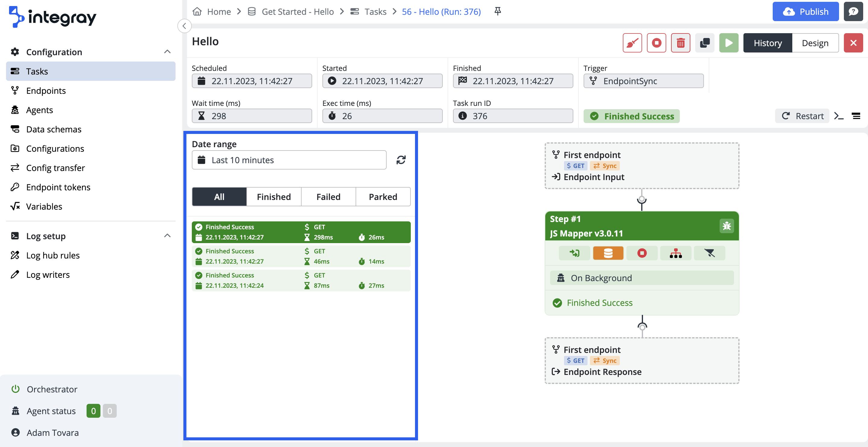Image resolution: width=868 pixels, height=447 pixels.
Task: Filter history by Failed runs
Action: [328, 197]
